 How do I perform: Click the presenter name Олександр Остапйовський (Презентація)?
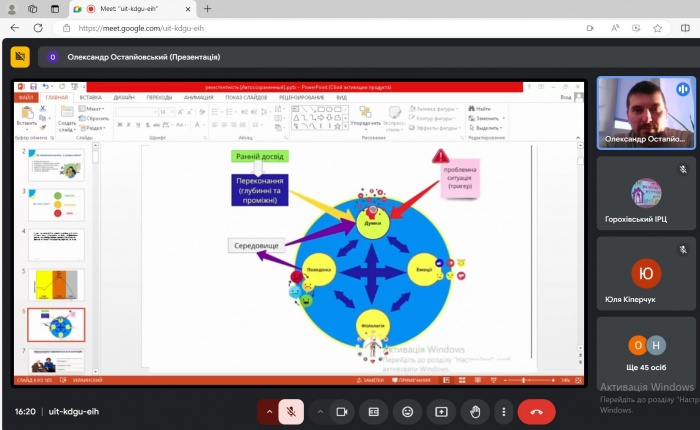(144, 57)
